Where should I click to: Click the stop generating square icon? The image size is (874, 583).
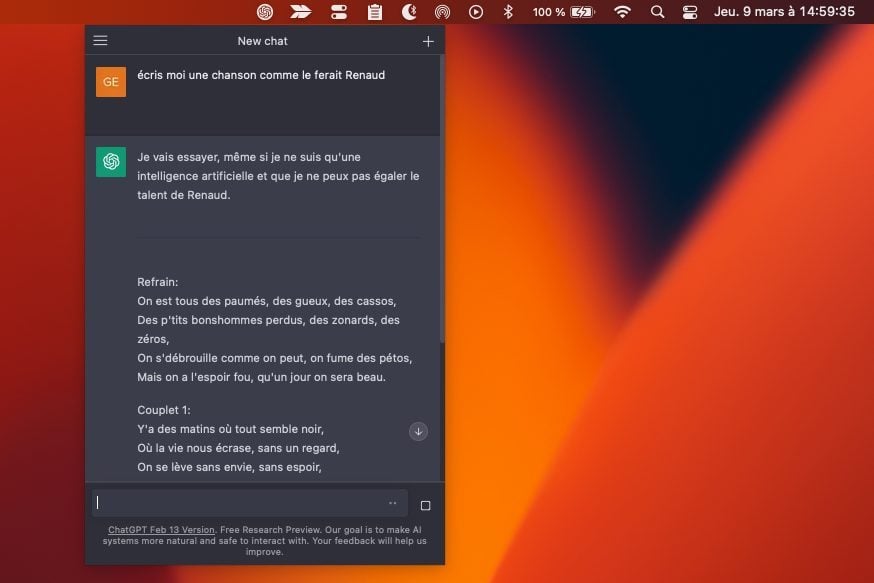click(425, 506)
